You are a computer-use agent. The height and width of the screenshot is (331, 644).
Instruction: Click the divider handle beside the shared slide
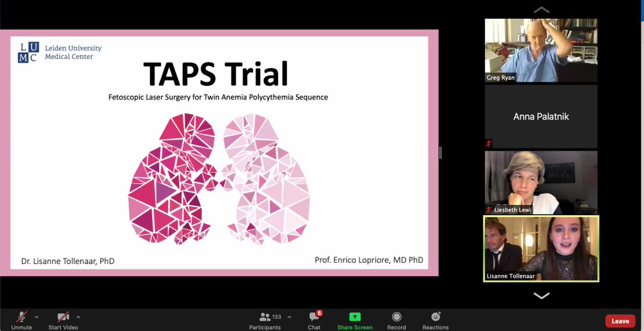tap(440, 153)
